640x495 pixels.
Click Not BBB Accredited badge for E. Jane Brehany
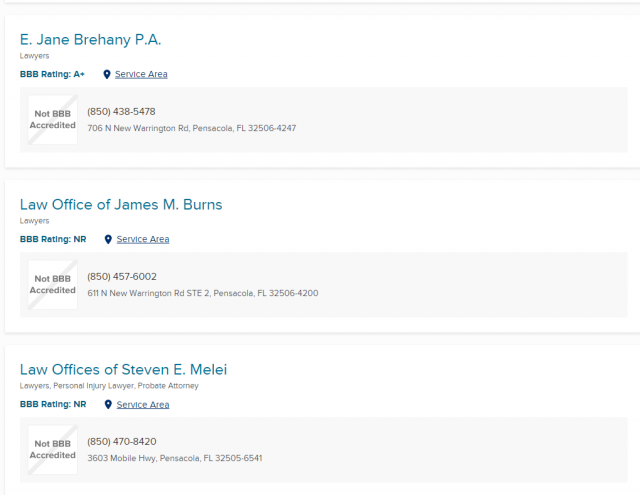(53, 120)
